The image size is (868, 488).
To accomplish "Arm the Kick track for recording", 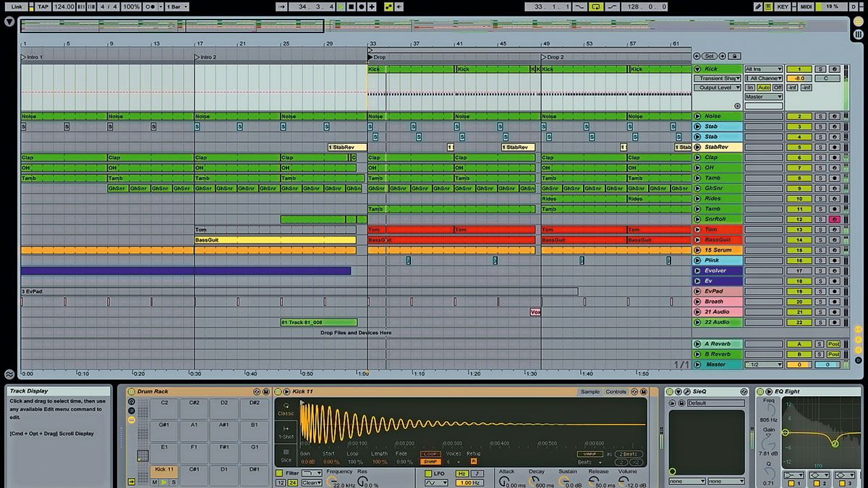I will click(834, 69).
